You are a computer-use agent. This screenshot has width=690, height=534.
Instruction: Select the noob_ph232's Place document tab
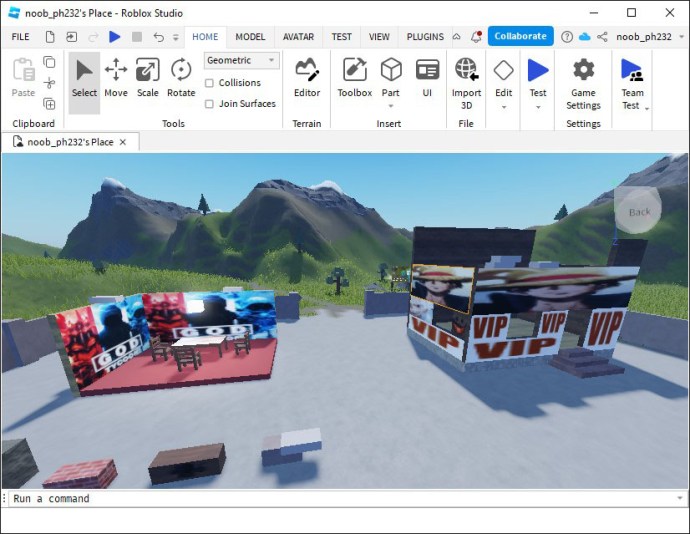tap(70, 142)
